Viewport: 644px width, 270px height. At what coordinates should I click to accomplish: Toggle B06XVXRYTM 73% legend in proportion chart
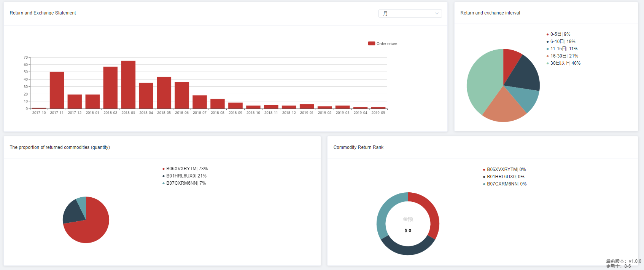pos(185,169)
